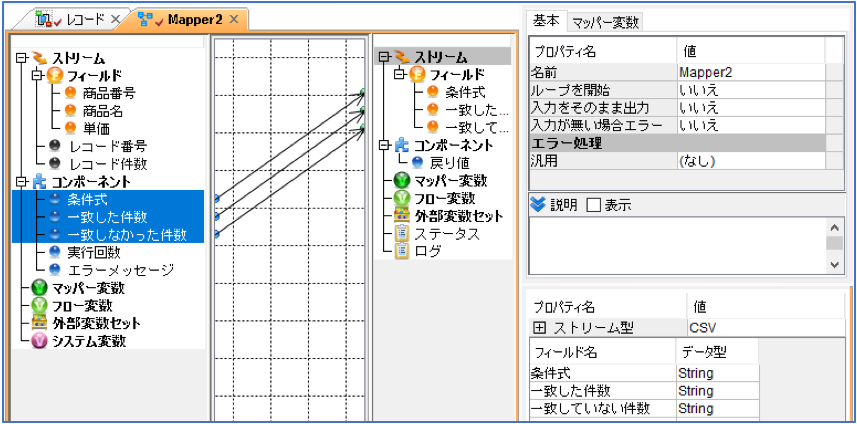Select the ログ tree item label
This screenshot has width=857, height=424.
pos(427,251)
